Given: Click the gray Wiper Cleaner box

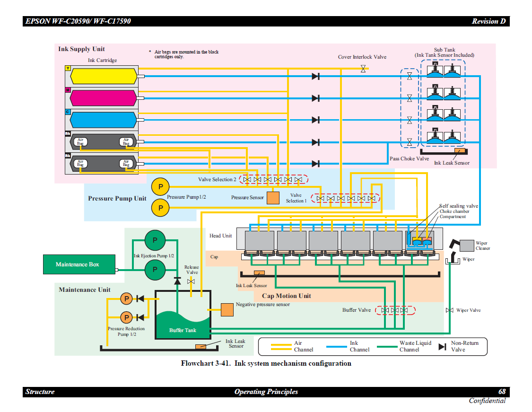Looking at the screenshot, I should coord(467,245).
